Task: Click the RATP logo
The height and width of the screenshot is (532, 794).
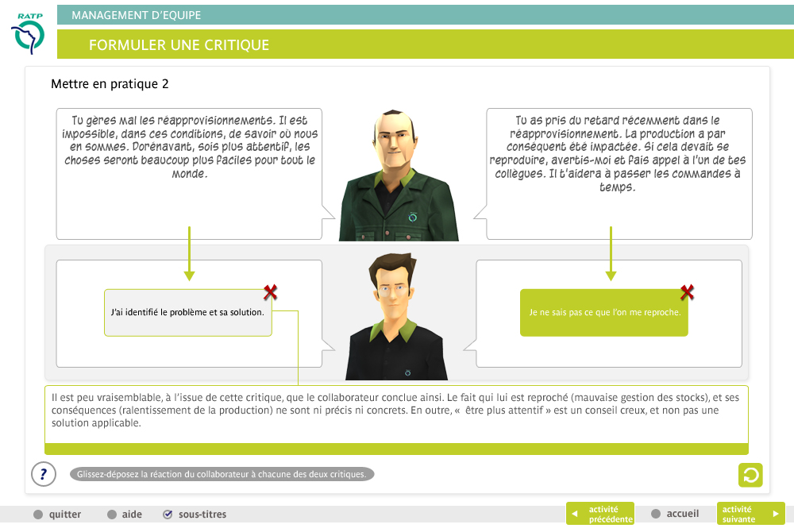Action: (28, 33)
